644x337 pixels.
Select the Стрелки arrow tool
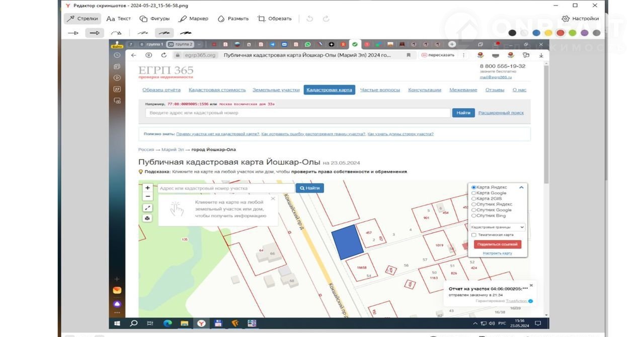coord(83,19)
